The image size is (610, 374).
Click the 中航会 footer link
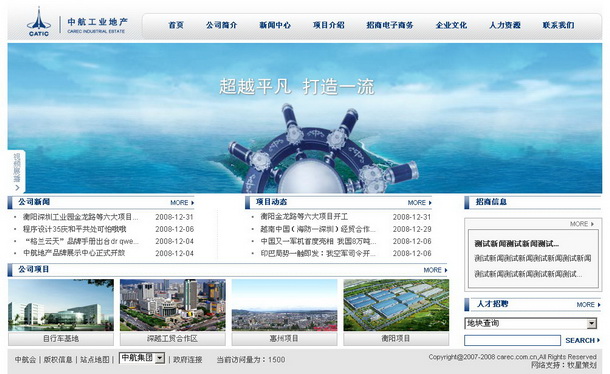click(25, 360)
